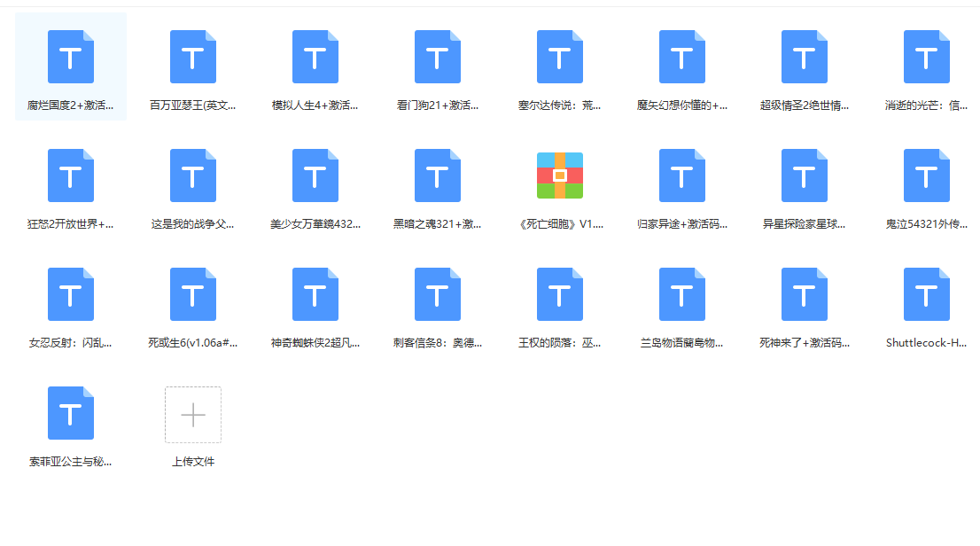Select the Shuttlecock-H file icon
980x546 pixels.
pos(927,294)
